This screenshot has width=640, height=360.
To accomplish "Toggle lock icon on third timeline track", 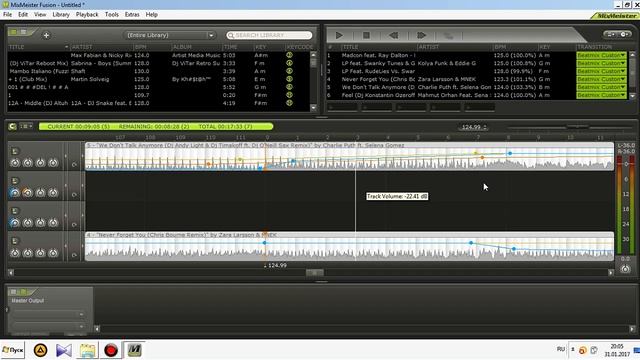I will coord(14,211).
